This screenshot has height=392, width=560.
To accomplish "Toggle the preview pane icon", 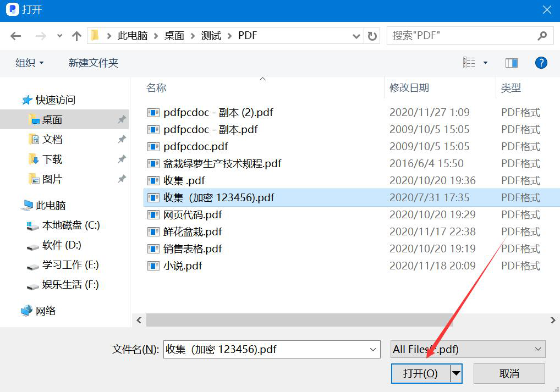I will (x=512, y=63).
